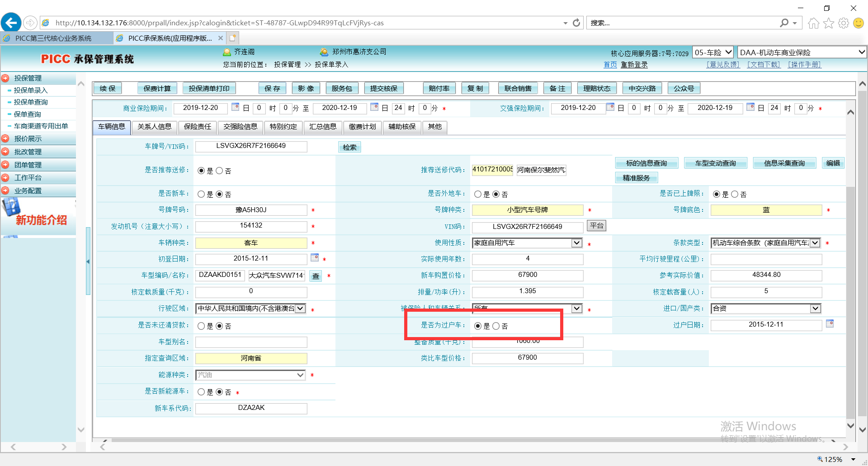Viewport: 868px width, 466px height.
Task: Select 否 for 是否为过户车
Action: [x=496, y=326]
